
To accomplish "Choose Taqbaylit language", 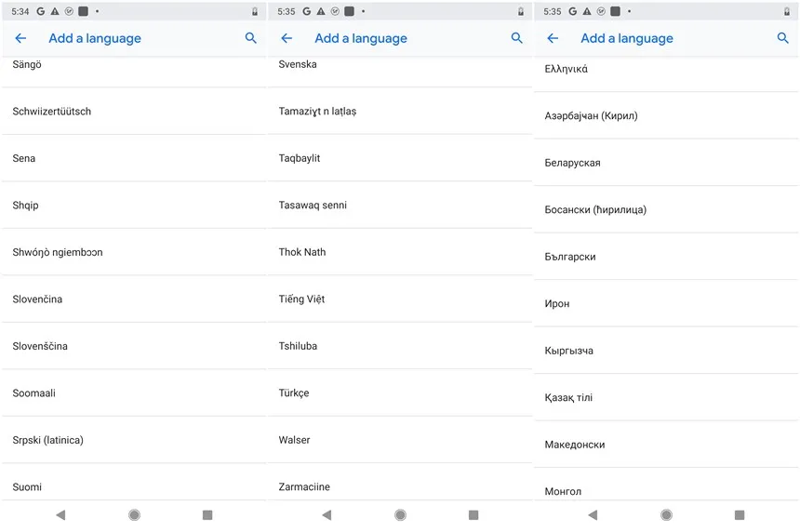I will click(400, 158).
